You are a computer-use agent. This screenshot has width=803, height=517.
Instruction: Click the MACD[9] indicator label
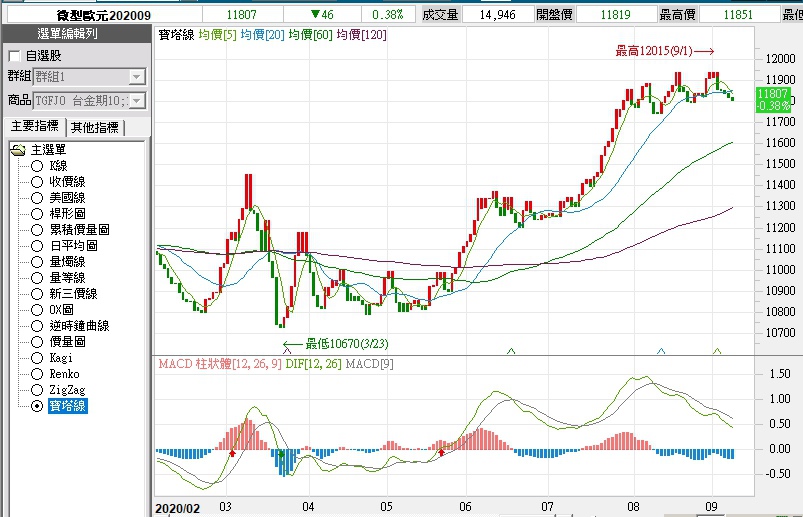click(x=370, y=364)
